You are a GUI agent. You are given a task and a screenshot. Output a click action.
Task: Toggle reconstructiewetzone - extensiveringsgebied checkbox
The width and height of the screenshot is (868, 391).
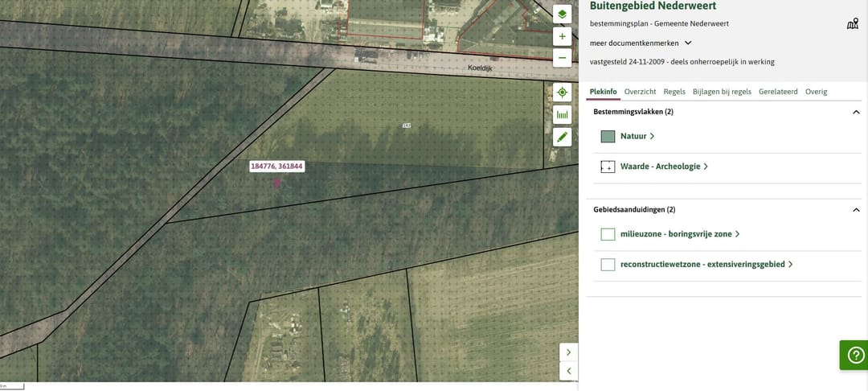[x=608, y=265]
